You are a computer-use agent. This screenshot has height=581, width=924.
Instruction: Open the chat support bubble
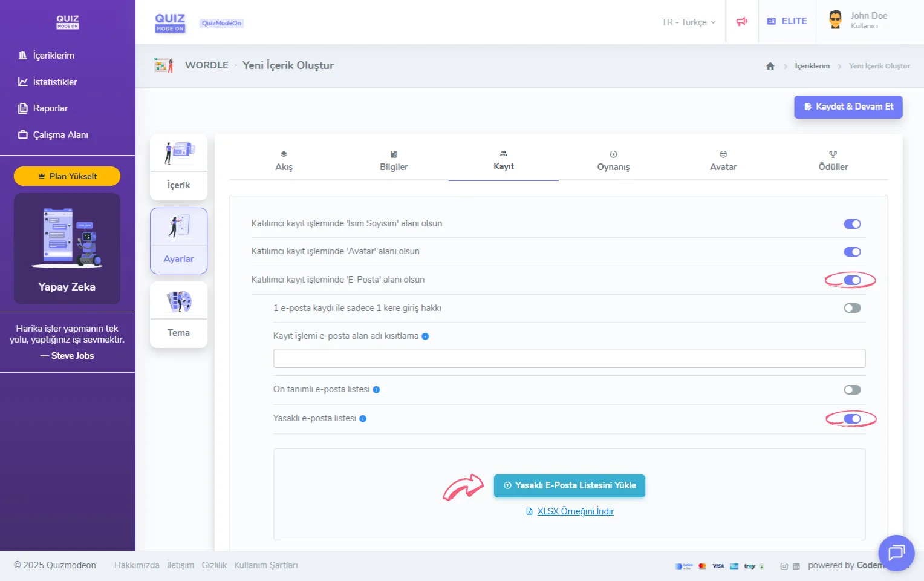(x=896, y=553)
